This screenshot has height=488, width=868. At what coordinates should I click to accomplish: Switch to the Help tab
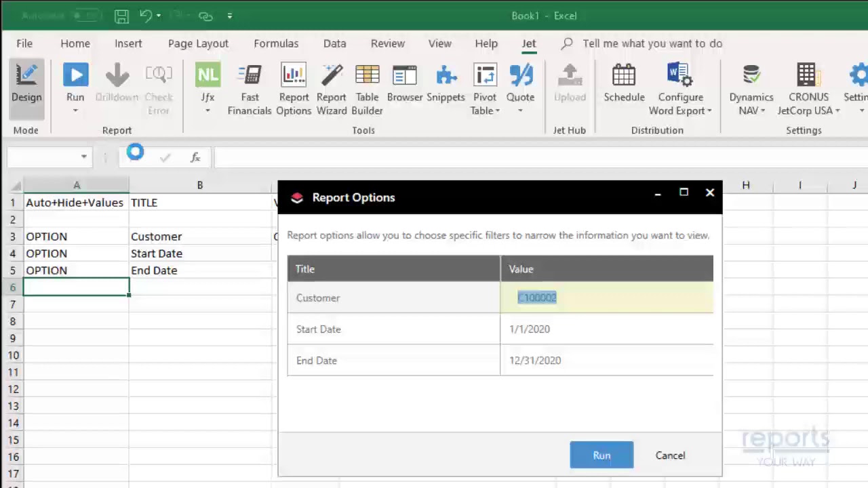(486, 43)
